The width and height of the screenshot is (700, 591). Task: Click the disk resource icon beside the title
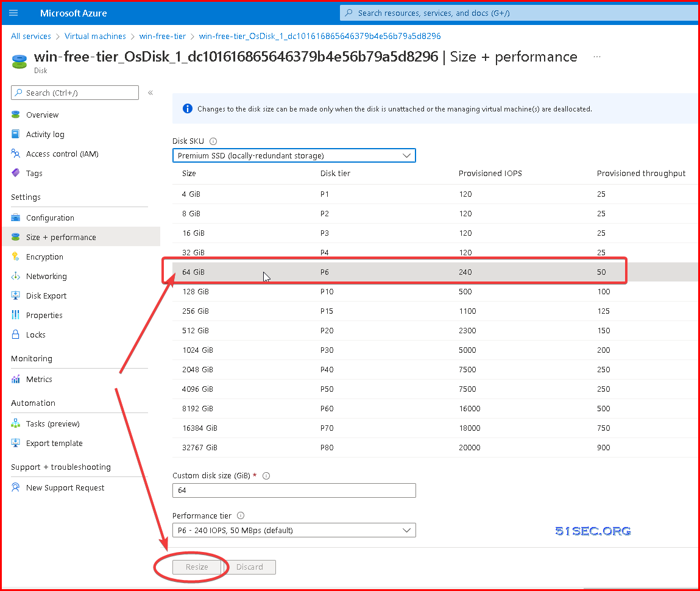tap(19, 62)
